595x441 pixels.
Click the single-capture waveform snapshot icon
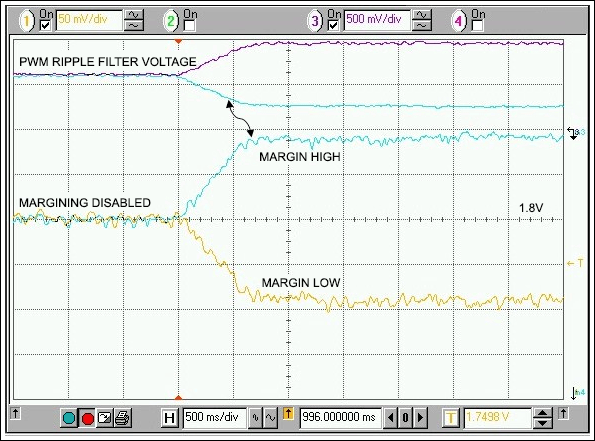tap(104, 418)
